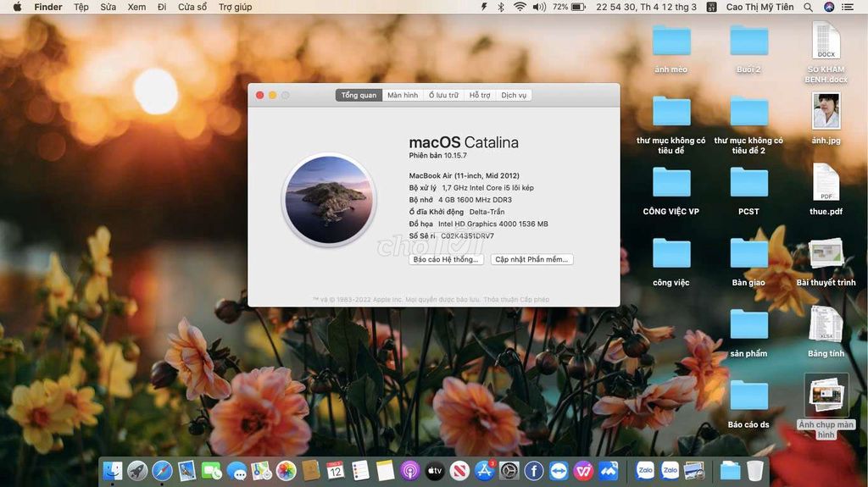Open Photos app in the Dock

click(x=287, y=471)
